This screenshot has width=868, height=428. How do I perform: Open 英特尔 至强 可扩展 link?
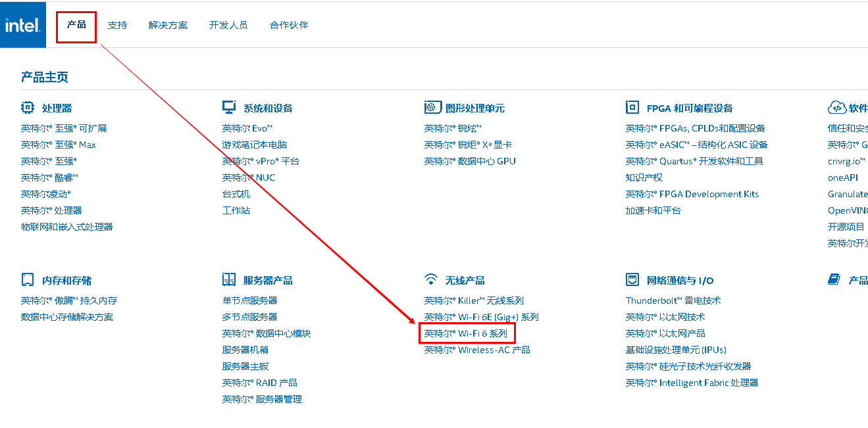pos(64,128)
